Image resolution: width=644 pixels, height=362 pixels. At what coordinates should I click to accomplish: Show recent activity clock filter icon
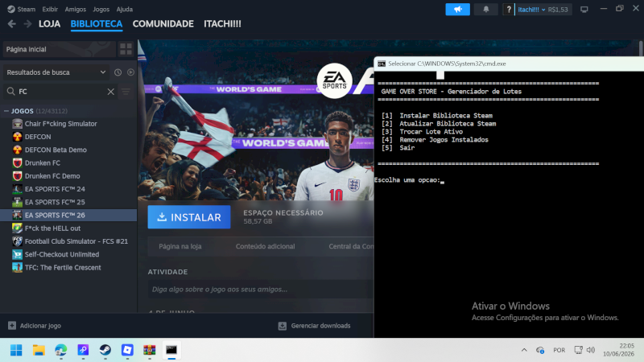tap(118, 72)
